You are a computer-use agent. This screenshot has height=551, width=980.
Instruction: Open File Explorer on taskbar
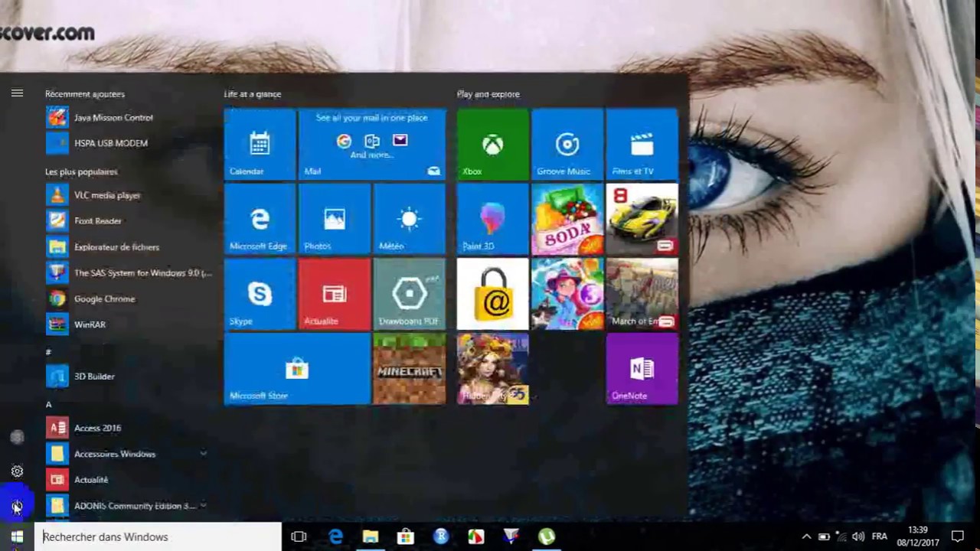(x=371, y=537)
